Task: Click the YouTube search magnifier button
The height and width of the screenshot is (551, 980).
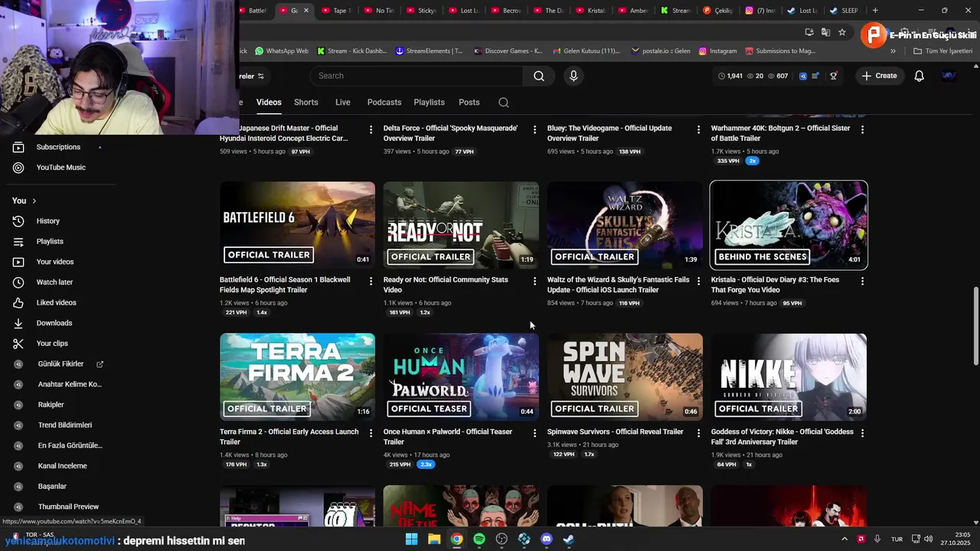Action: pos(539,76)
